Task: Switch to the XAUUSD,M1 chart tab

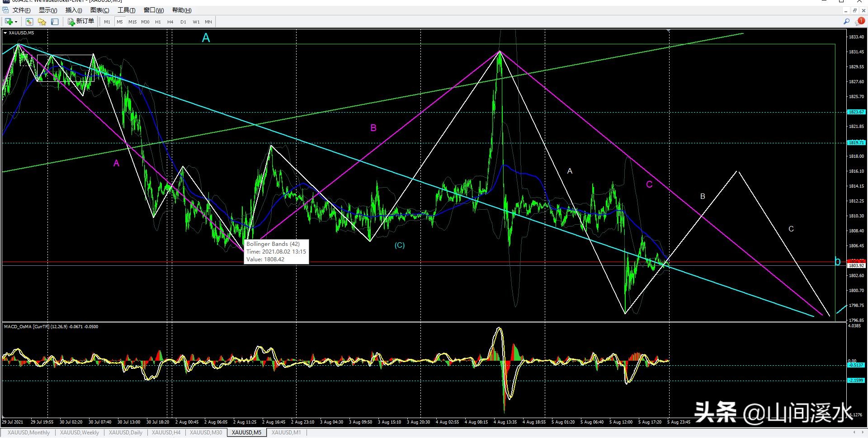Action: pyautogui.click(x=286, y=433)
